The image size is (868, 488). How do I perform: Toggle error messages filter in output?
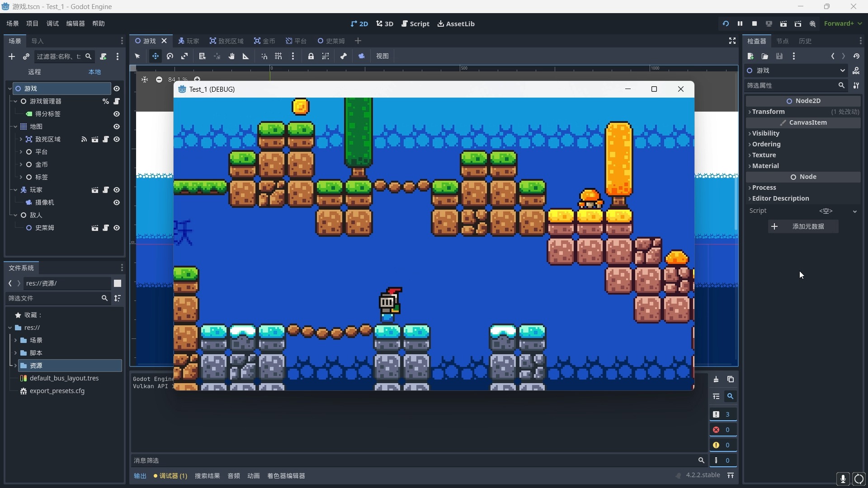point(722,430)
